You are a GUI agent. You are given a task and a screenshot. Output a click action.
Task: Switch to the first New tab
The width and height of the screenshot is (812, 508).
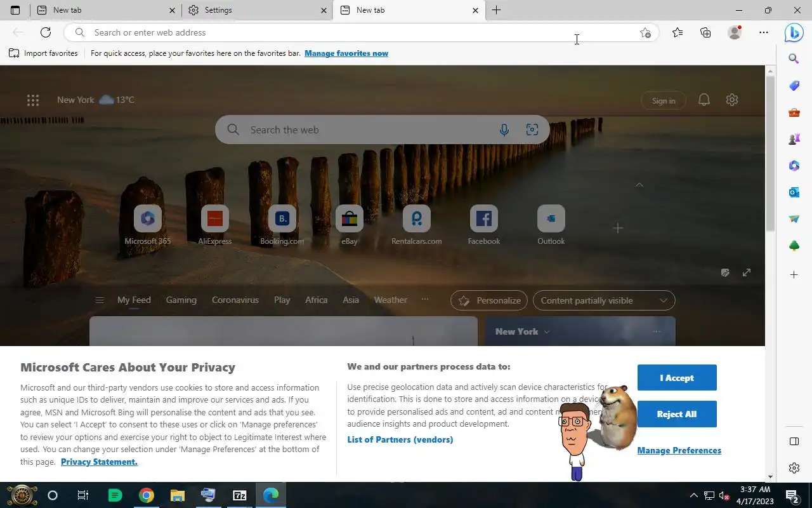106,10
